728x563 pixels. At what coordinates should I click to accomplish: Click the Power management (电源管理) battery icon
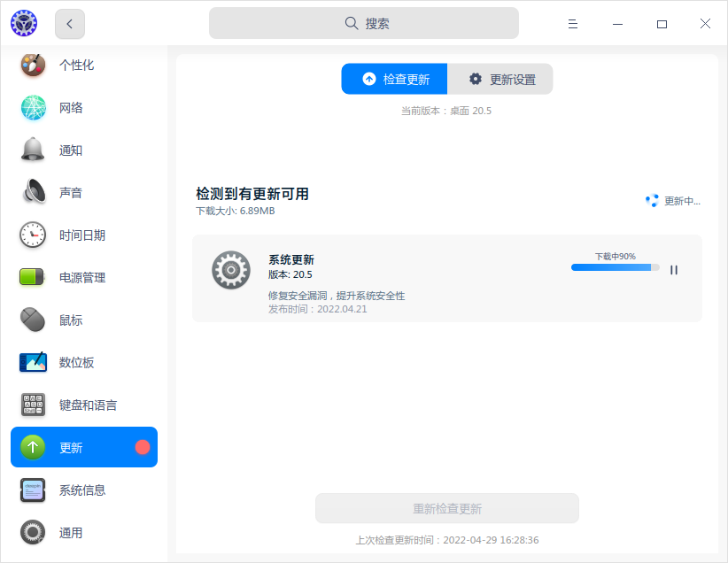pos(32,277)
